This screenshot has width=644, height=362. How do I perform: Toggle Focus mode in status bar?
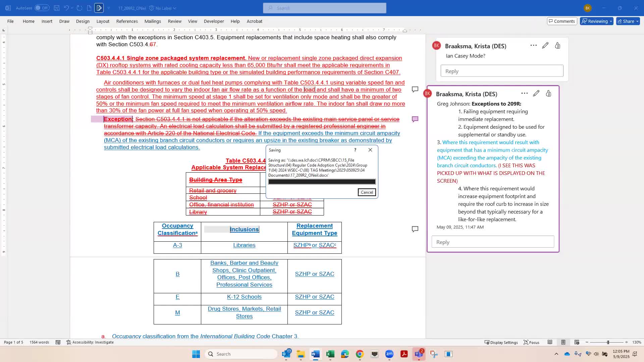coord(532,342)
